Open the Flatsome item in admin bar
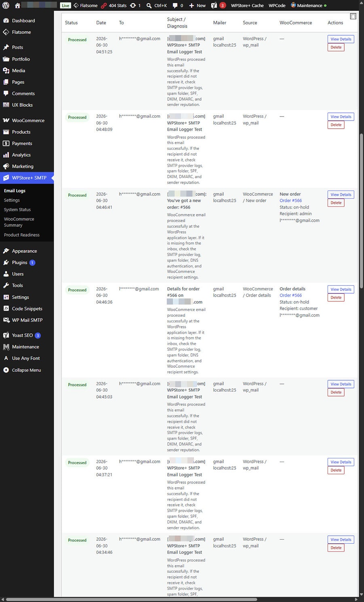The width and height of the screenshot is (364, 602). [85, 6]
